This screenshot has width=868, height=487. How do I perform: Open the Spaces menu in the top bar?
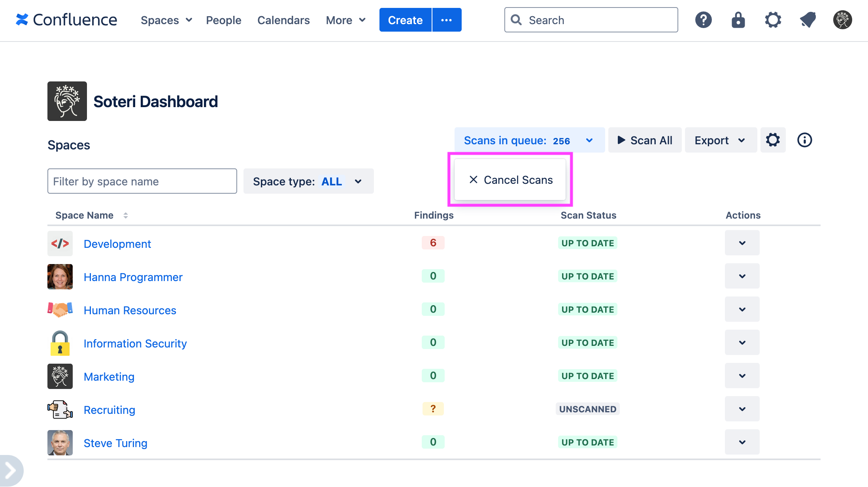165,20
